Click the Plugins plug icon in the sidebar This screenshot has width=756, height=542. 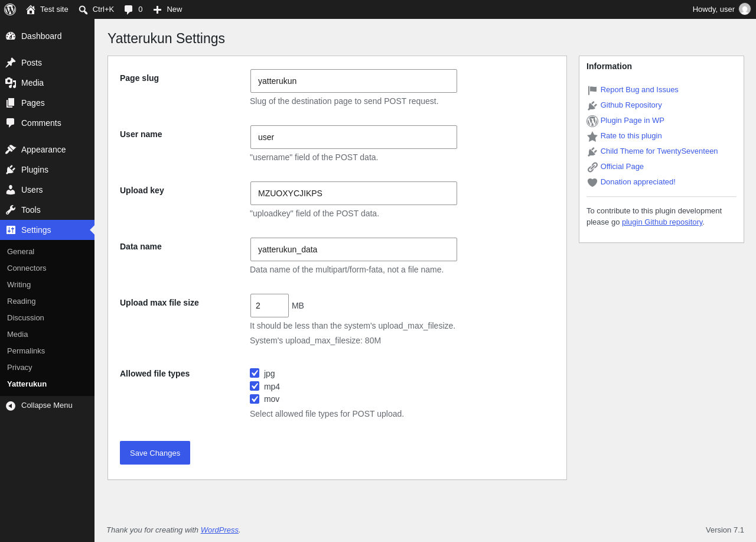point(11,170)
